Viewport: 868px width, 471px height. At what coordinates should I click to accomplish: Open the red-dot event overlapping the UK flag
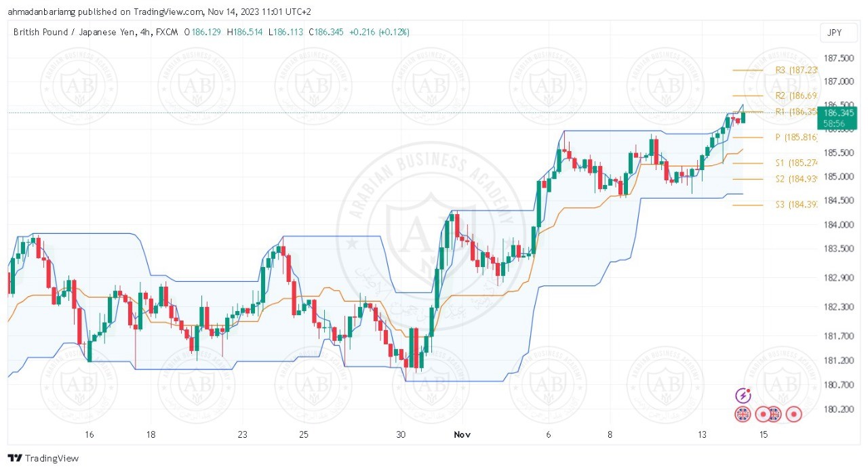[x=764, y=414]
